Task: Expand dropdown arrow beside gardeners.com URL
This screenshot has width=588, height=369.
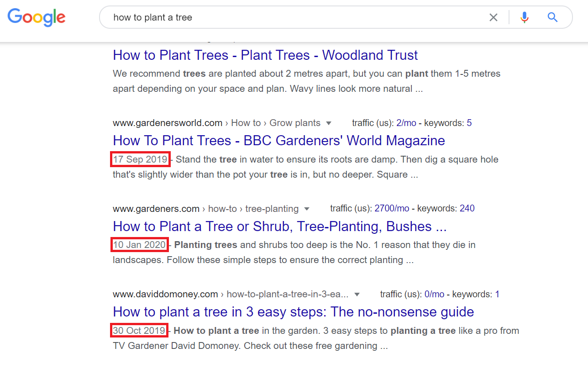Action: tap(307, 209)
